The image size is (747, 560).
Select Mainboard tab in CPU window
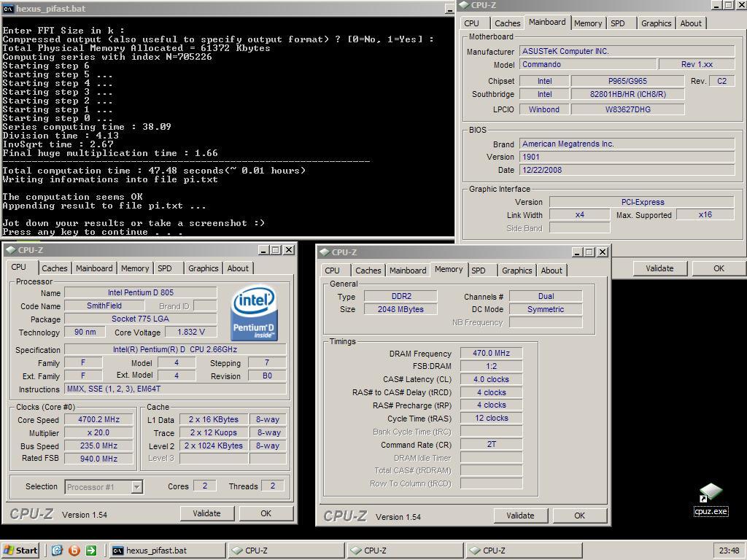(x=94, y=268)
